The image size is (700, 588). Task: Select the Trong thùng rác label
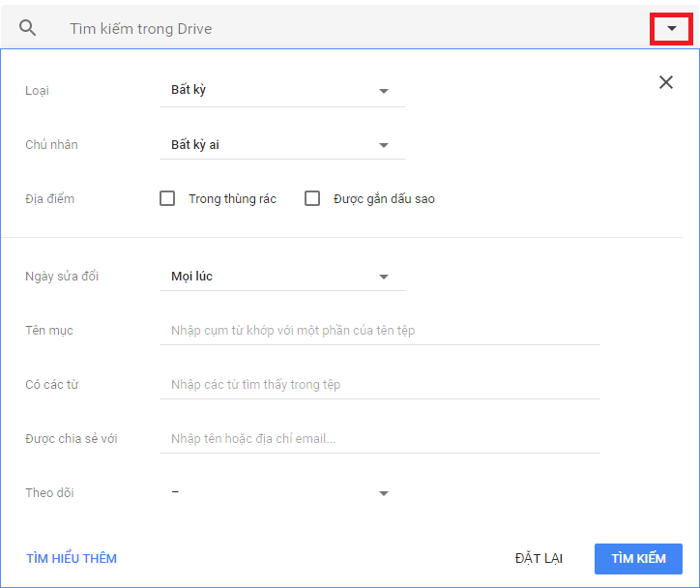tap(232, 199)
